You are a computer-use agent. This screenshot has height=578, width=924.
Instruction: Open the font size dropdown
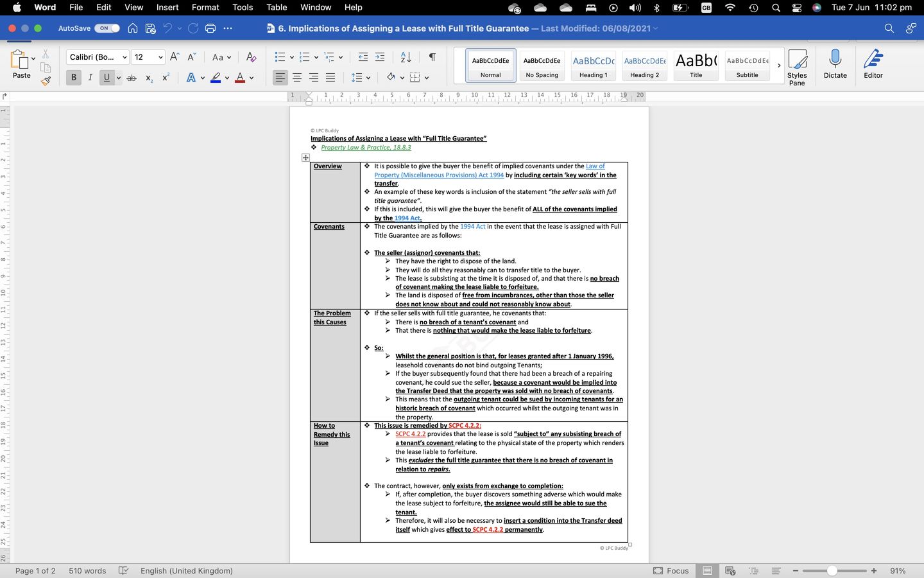pyautogui.click(x=160, y=57)
